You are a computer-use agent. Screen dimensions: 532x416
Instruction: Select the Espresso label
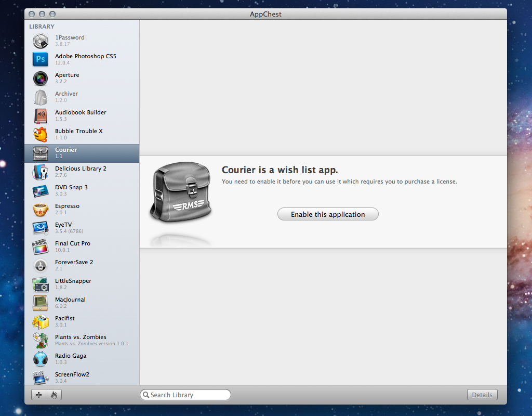pos(67,206)
